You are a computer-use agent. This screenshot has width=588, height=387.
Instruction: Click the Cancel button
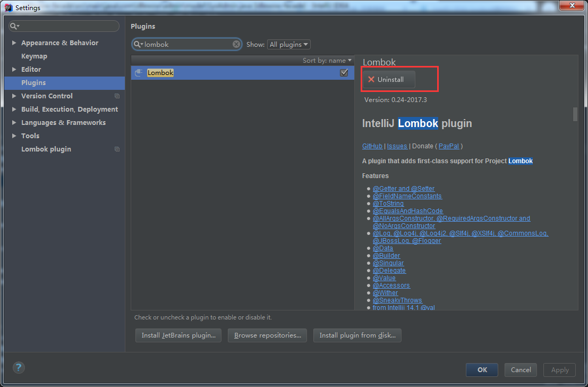[521, 370]
